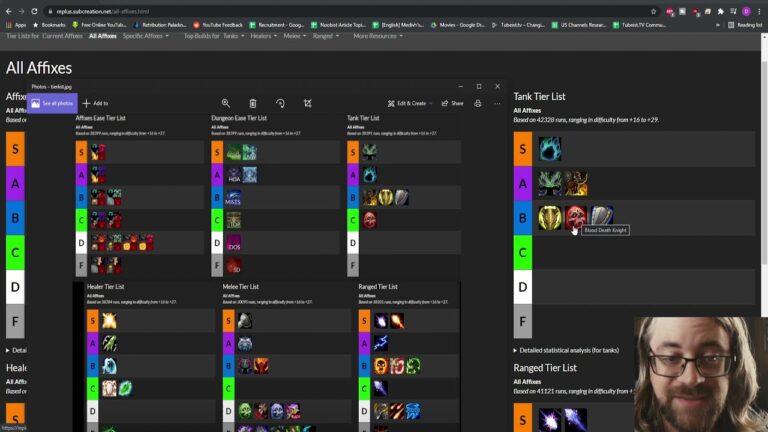The width and height of the screenshot is (768, 432).
Task: Reload the page with the refresh icon
Action: 34,11
